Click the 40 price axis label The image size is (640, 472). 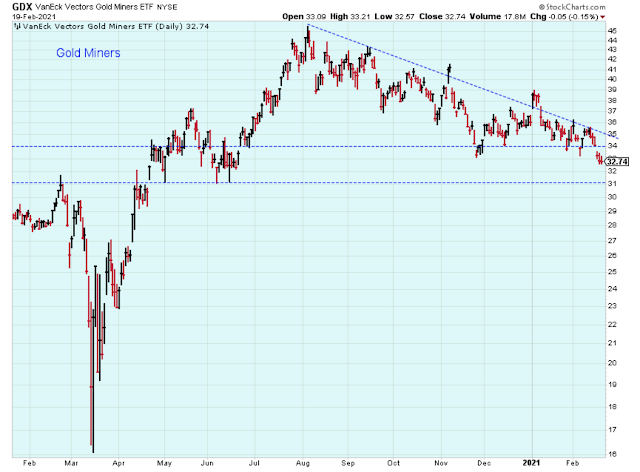tap(612, 79)
